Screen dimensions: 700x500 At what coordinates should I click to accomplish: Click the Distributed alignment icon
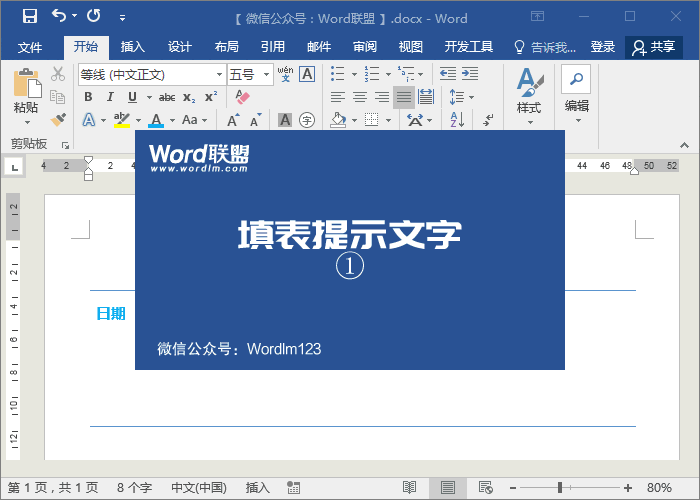[x=426, y=97]
